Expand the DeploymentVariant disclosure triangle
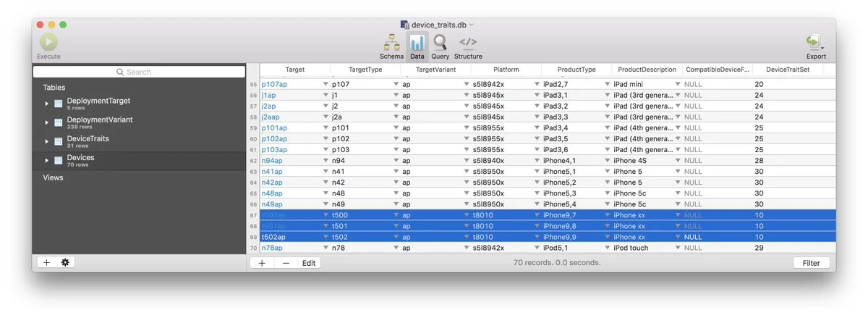 pos(47,122)
